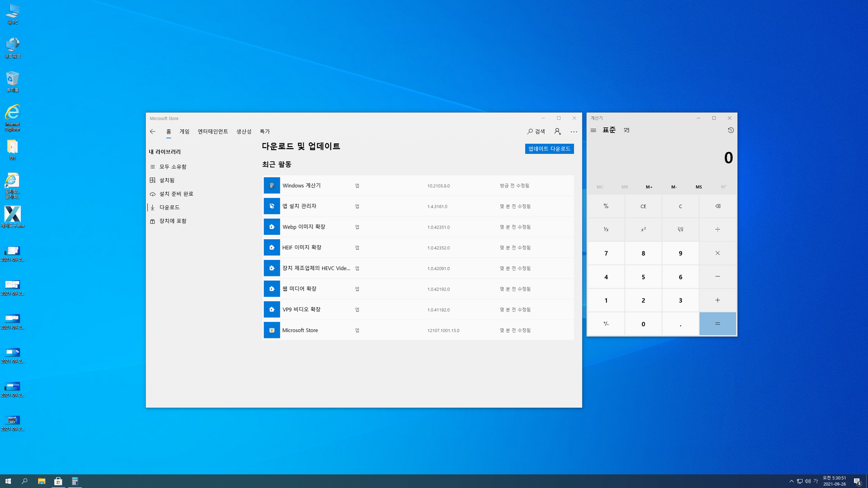The width and height of the screenshot is (868, 488).
Task: Switch to the 특가 tab
Action: pyautogui.click(x=264, y=131)
